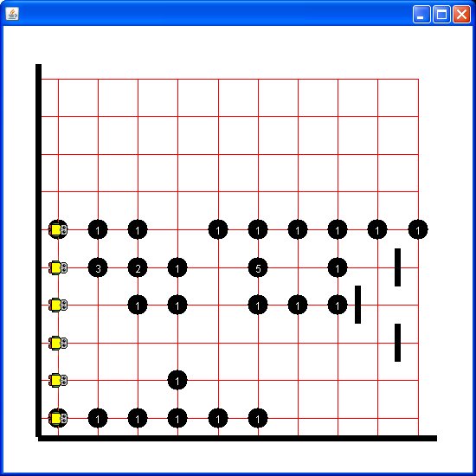
Task: Open the Java icon window menu
Action: coord(12,14)
